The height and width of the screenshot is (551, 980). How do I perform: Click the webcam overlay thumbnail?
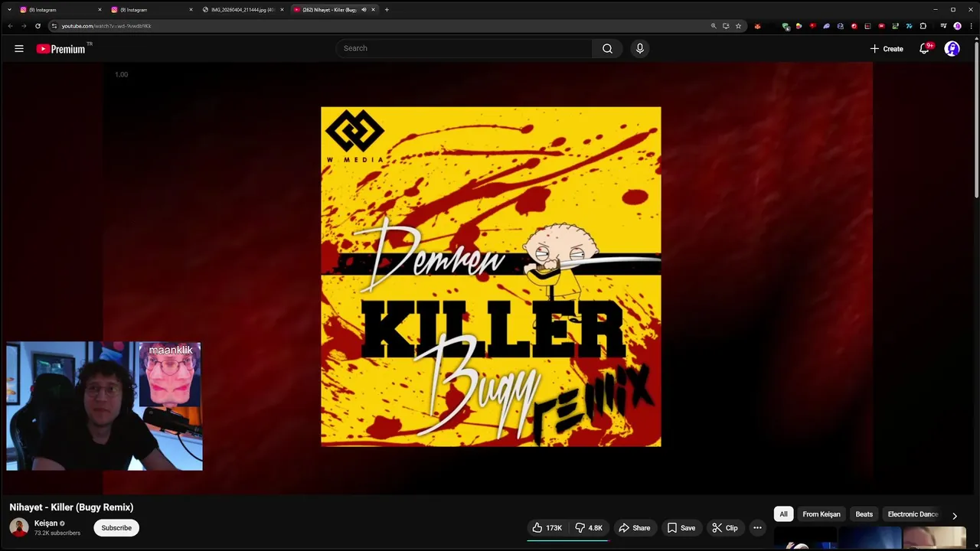[x=105, y=406]
